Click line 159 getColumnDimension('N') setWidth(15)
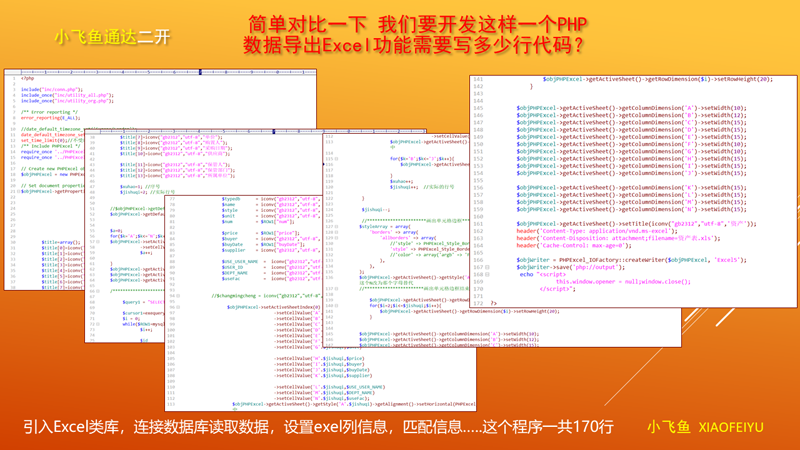 coord(631,209)
